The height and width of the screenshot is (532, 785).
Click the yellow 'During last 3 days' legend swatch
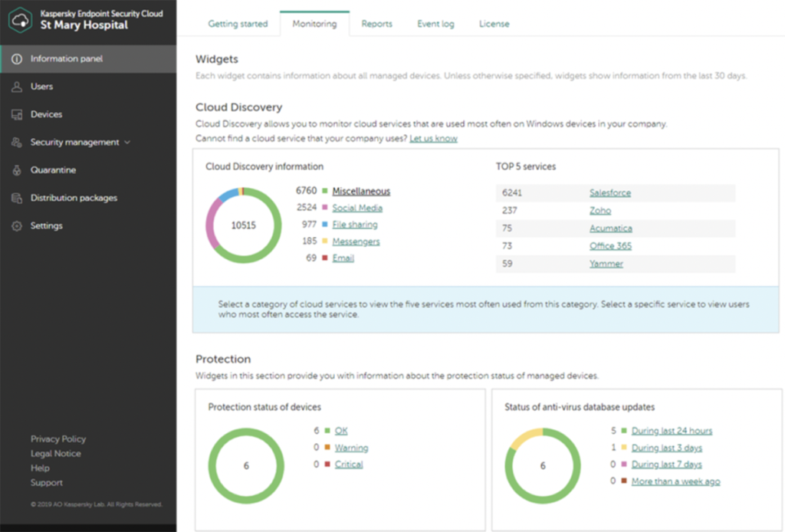click(624, 447)
